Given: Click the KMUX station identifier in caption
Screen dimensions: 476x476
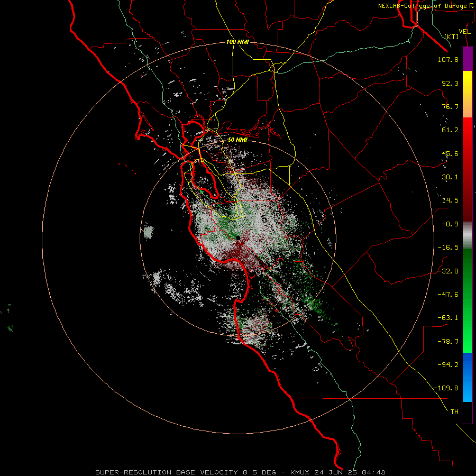Looking at the screenshot, I should pos(300,472).
